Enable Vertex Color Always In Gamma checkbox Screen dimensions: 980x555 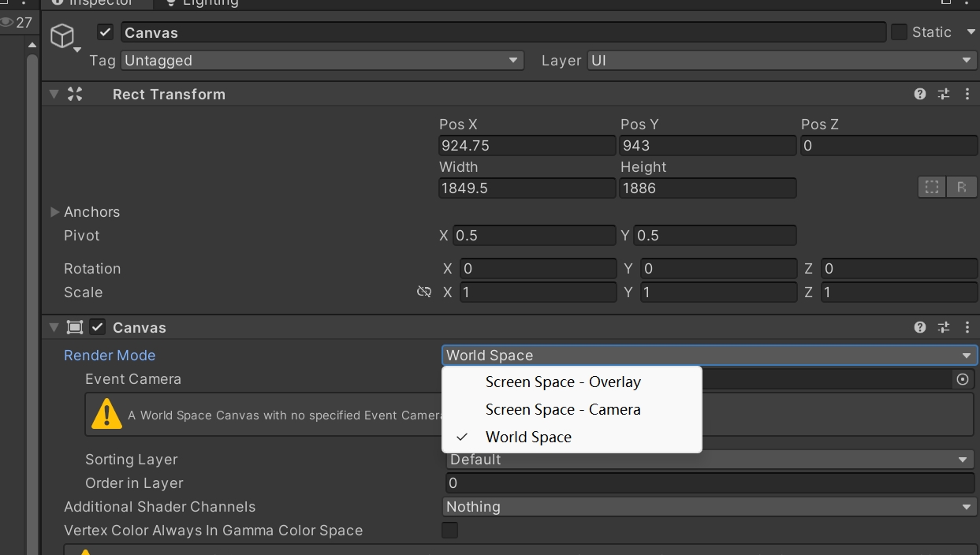pyautogui.click(x=449, y=531)
